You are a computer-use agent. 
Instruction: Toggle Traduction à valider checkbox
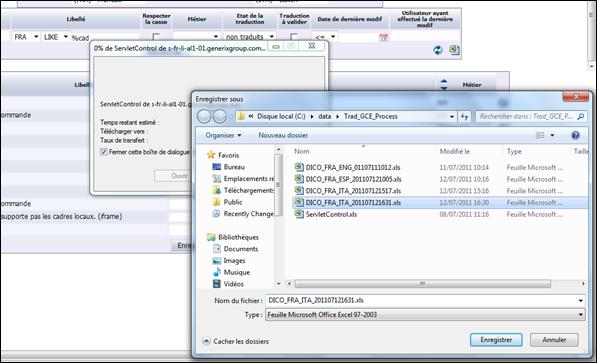click(294, 37)
